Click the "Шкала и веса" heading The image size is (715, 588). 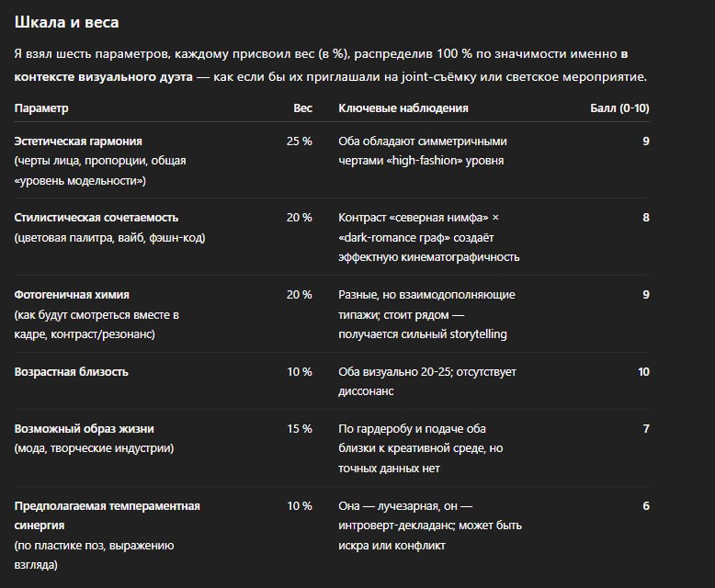[66, 21]
